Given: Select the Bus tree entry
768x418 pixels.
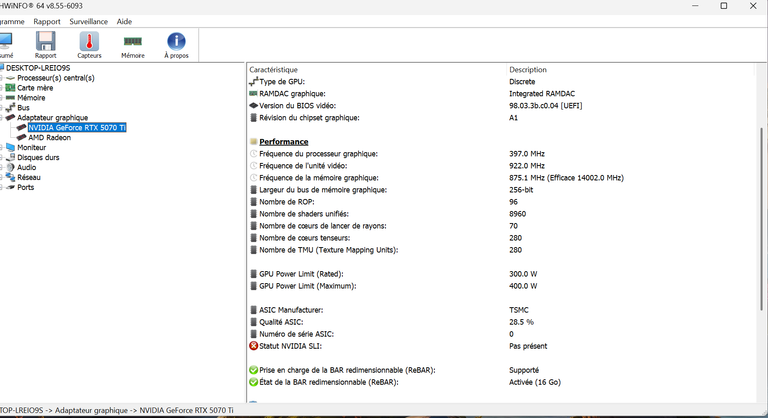Looking at the screenshot, I should [x=23, y=108].
